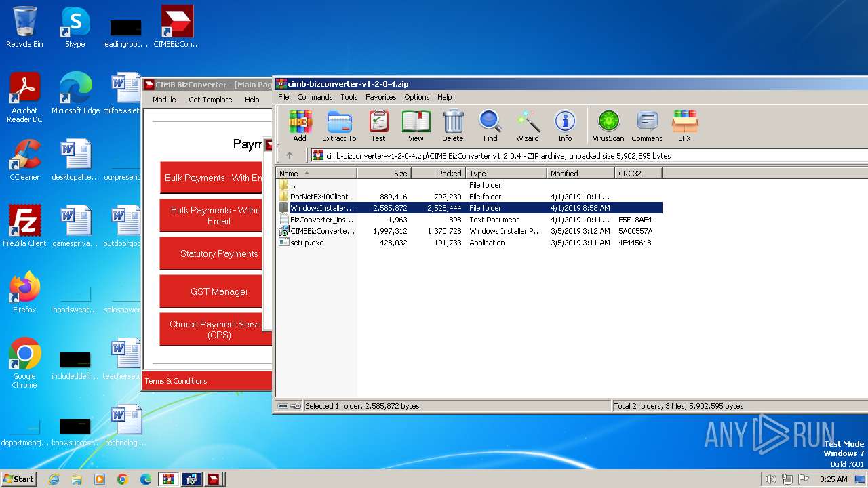Image resolution: width=868 pixels, height=488 pixels.
Task: Open the File menu in WinRAR
Action: coord(283,97)
